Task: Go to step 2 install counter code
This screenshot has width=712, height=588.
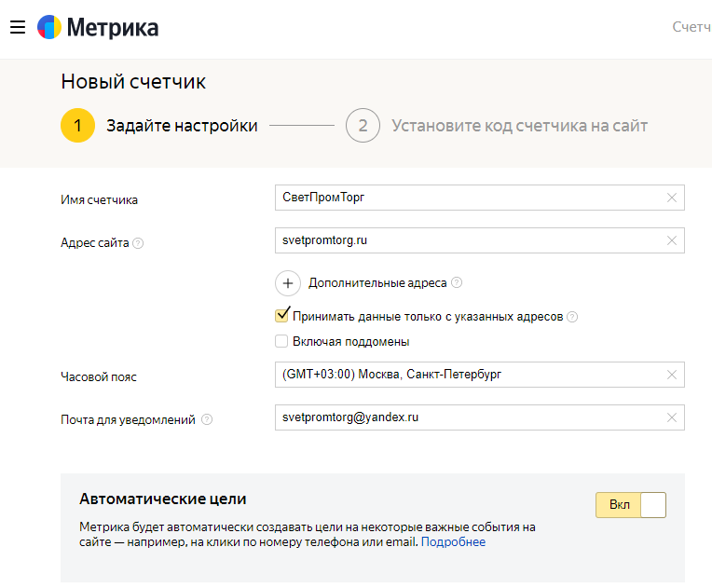Action: point(363,126)
